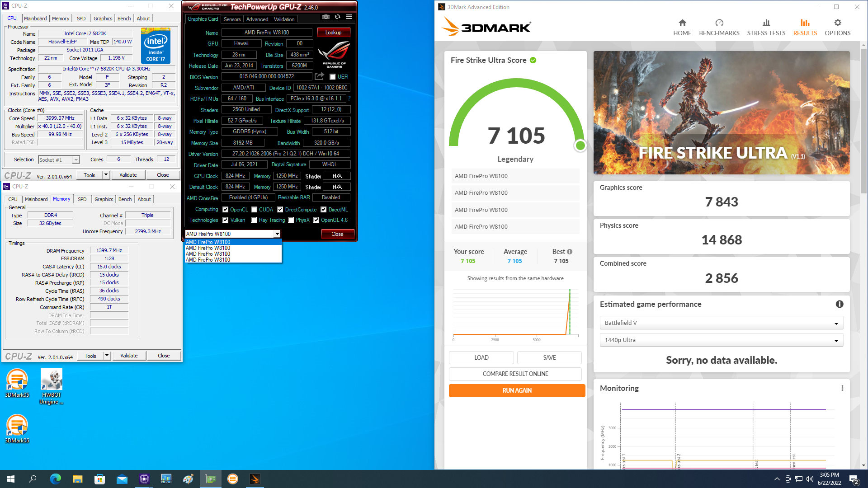
Task: Open the 3DMark05 desktop shortcut
Action: (x=17, y=383)
